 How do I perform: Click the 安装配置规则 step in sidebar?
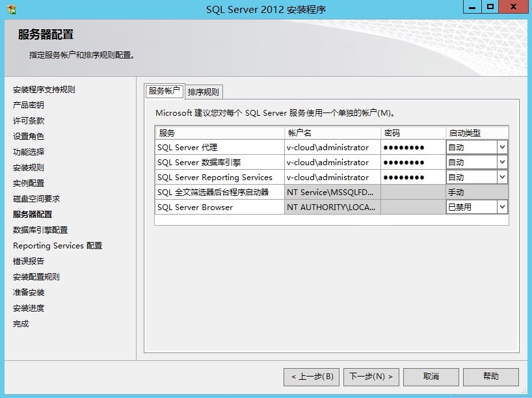[x=36, y=277]
